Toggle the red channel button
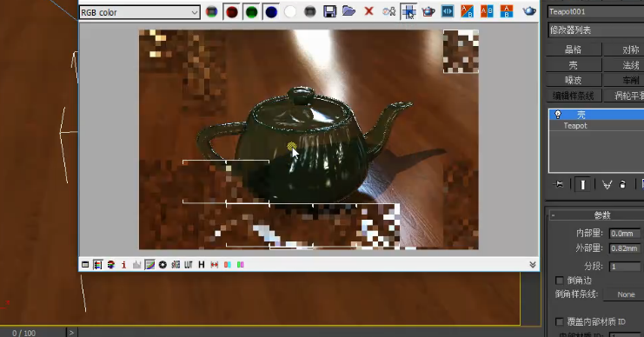 pyautogui.click(x=232, y=12)
